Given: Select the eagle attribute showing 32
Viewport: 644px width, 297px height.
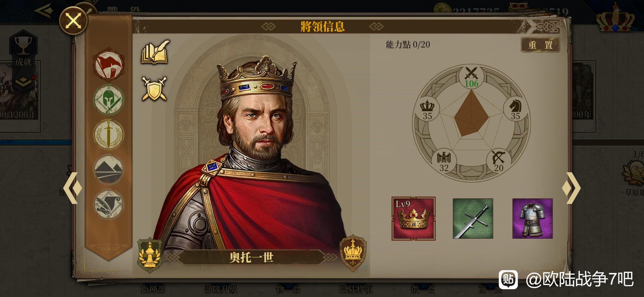Looking at the screenshot, I should coord(444,161).
